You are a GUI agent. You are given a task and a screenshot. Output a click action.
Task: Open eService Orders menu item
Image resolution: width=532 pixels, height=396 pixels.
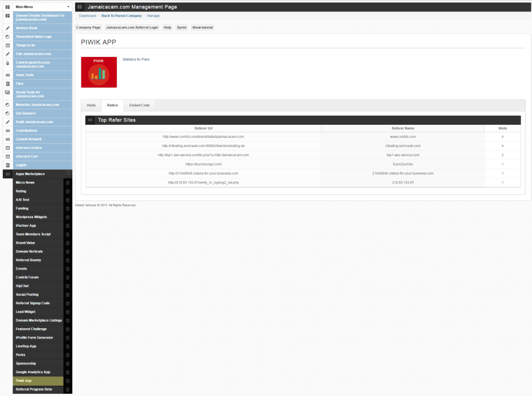[42, 148]
